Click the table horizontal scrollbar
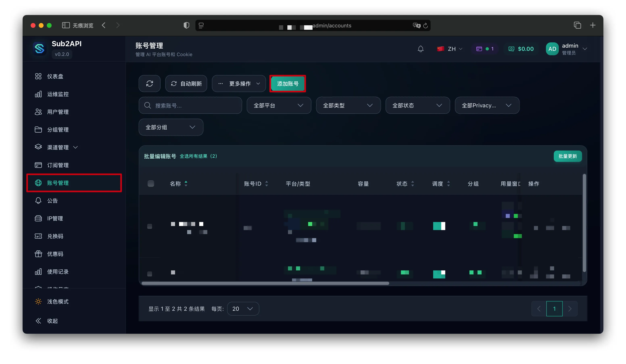626x364 pixels. click(x=265, y=283)
